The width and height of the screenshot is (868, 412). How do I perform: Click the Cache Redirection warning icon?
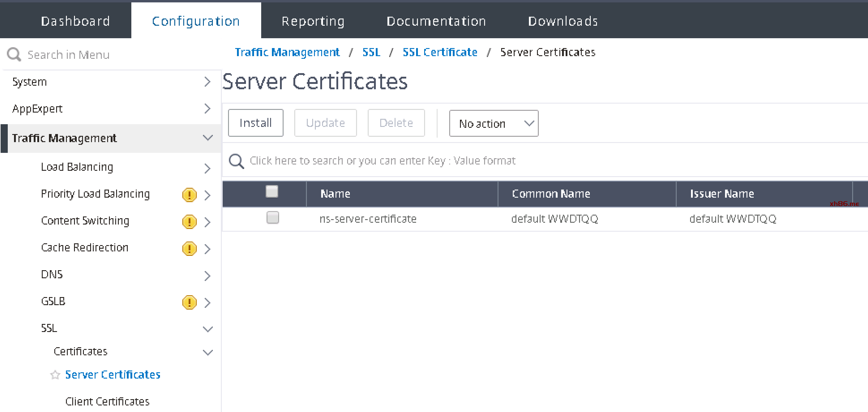point(189,248)
